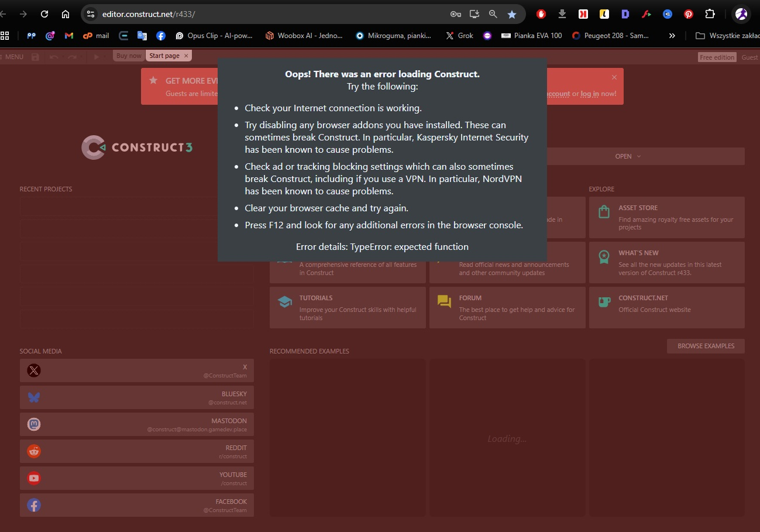Click the 'Error details: TypeError: expected function' text

(382, 247)
